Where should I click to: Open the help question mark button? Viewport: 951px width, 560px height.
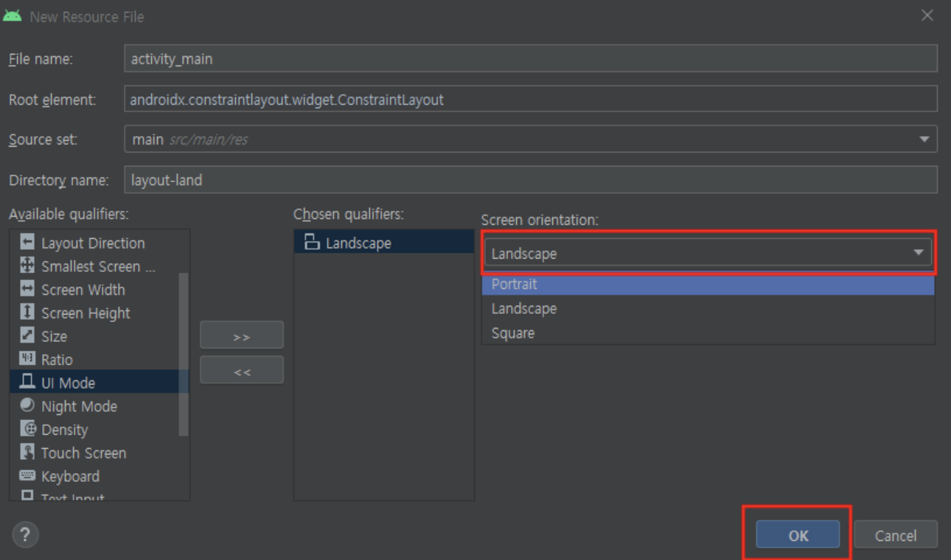[x=25, y=535]
